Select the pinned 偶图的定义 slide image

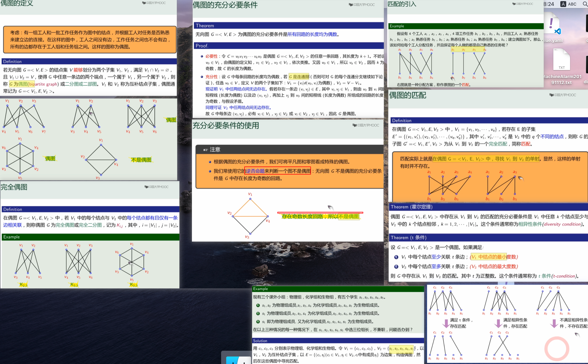tap(88, 48)
